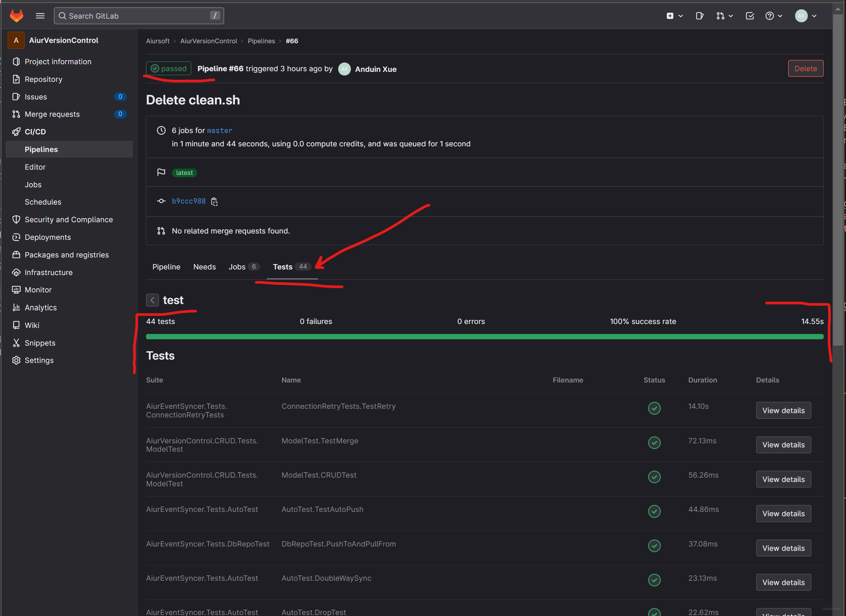
Task: Toggle the hamburger sidebar menu
Action: (40, 16)
